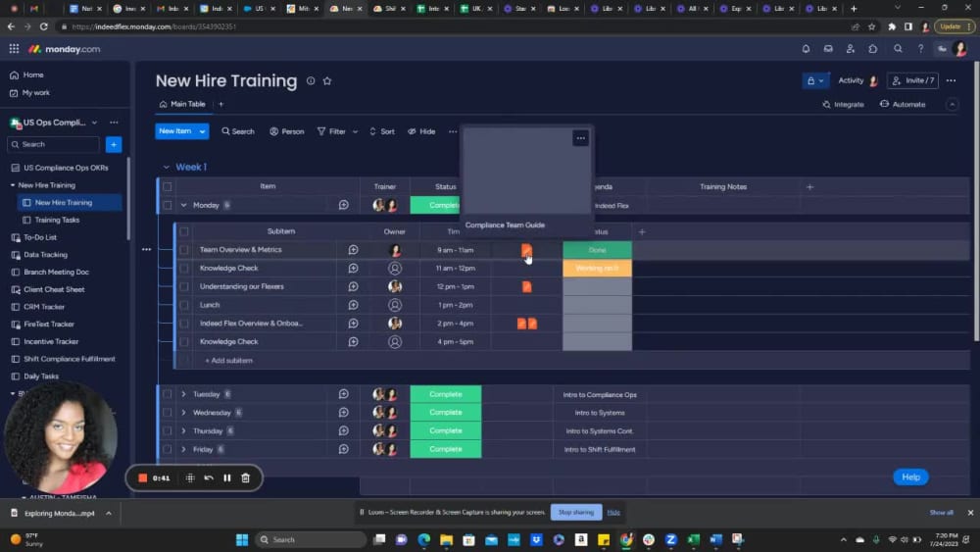Viewport: 980px width, 552px height.
Task: Open board menu ellipsis next to Invite
Action: [x=951, y=80]
